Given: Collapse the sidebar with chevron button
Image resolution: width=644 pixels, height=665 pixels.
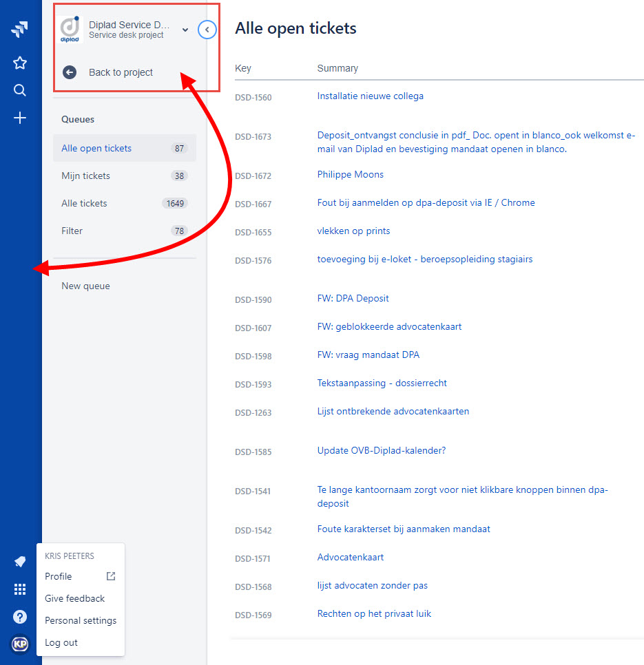Looking at the screenshot, I should 207,30.
